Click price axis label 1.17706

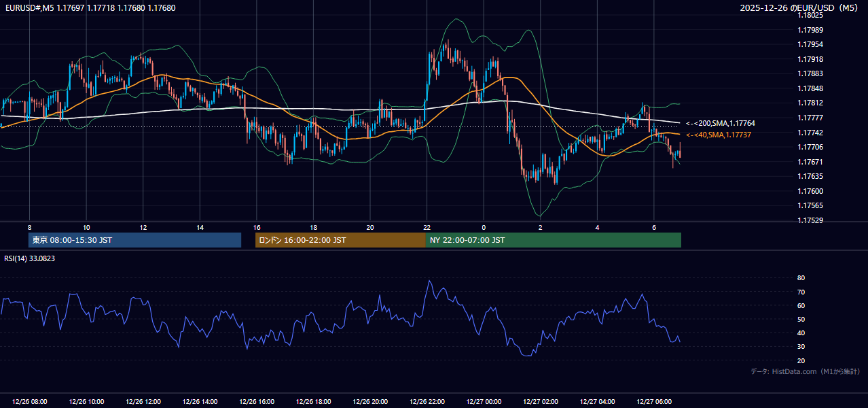(x=810, y=147)
